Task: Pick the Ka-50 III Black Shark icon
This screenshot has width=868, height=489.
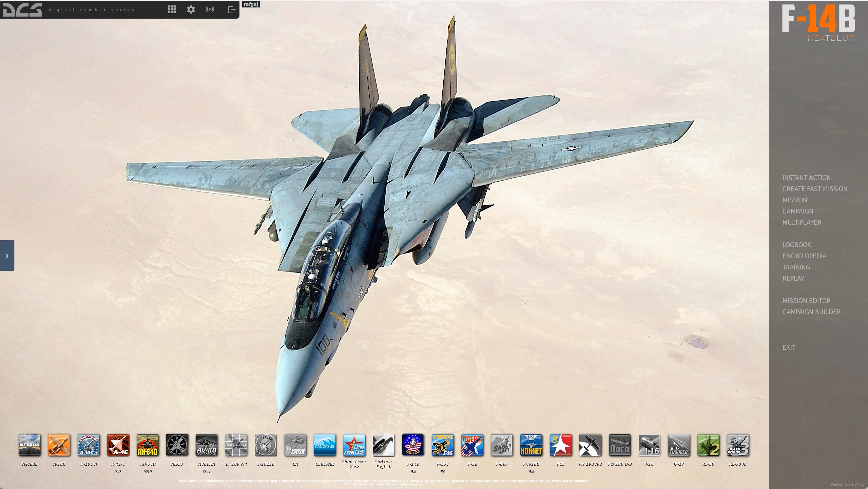Action: coord(737,445)
